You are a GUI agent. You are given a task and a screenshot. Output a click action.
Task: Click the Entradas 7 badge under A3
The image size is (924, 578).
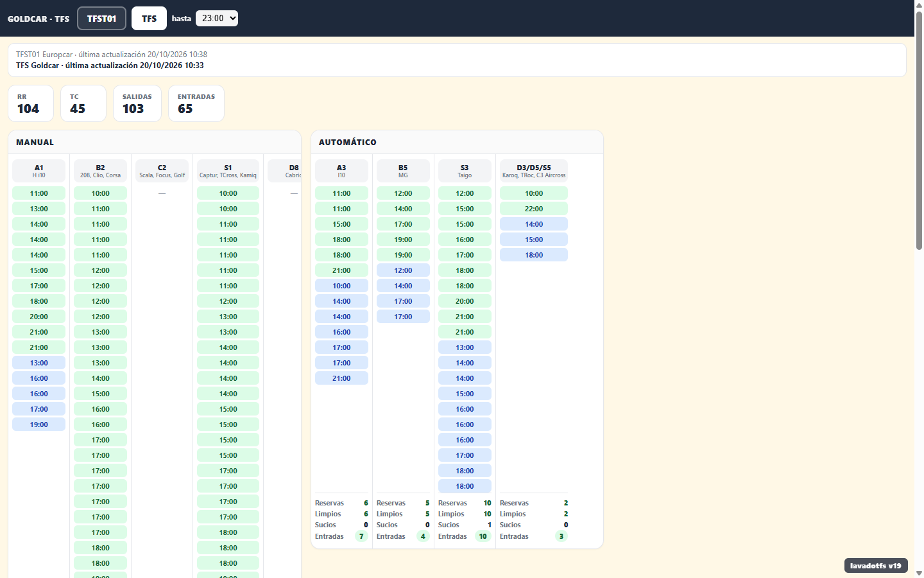361,536
